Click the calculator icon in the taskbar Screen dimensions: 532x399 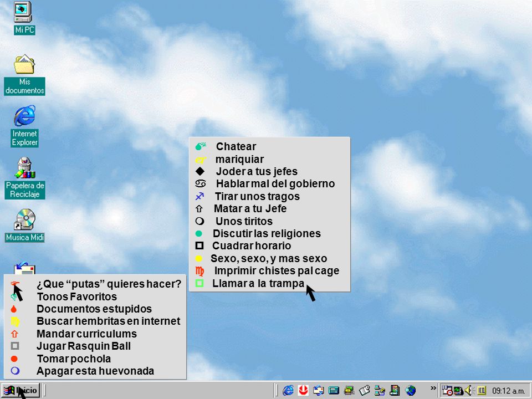334,391
